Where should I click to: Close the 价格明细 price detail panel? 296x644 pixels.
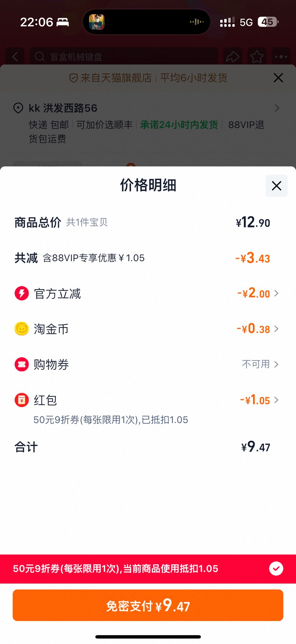(276, 186)
